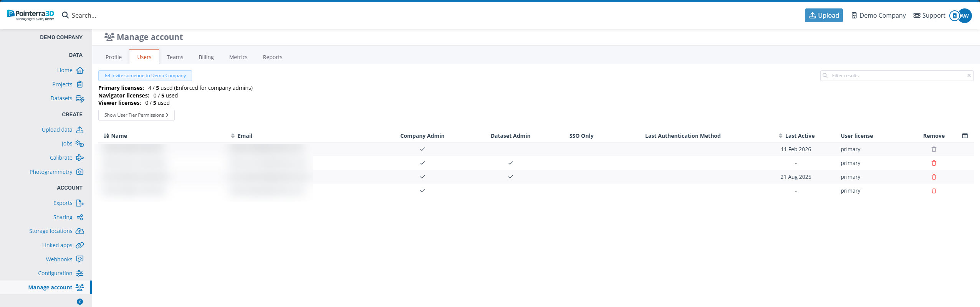Click the column chooser icon in table header
Screen dimensions: 980x307
click(x=965, y=136)
